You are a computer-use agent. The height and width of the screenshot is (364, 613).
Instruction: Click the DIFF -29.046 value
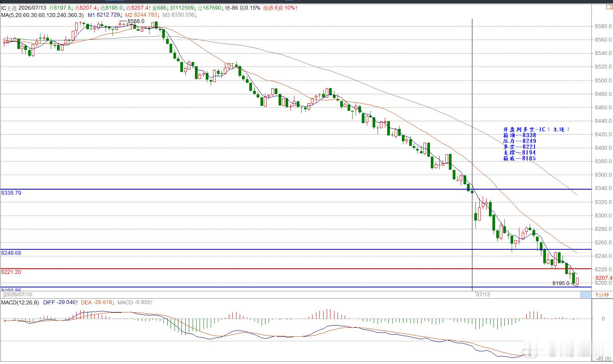click(61, 302)
